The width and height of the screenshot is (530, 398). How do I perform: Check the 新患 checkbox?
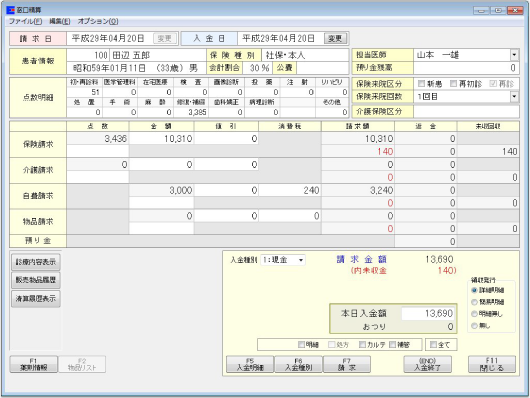click(x=421, y=84)
